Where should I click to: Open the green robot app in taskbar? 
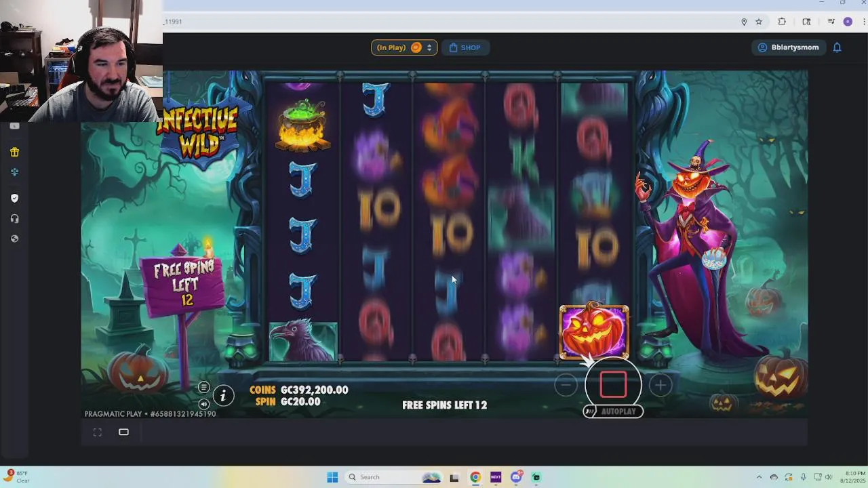[536, 477]
